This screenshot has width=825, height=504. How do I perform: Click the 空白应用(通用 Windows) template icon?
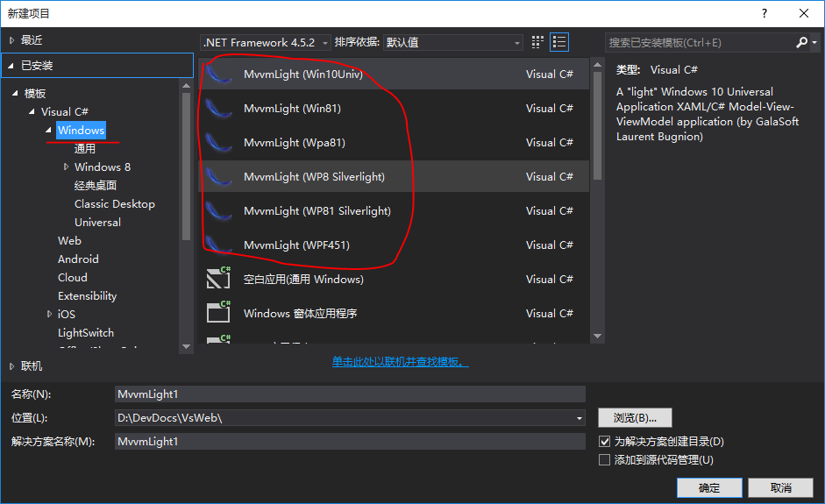coord(218,278)
